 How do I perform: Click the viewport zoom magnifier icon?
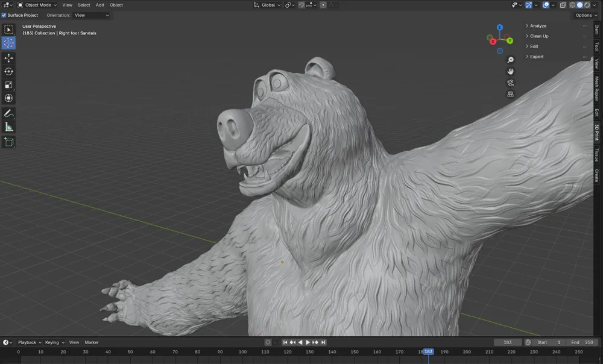pos(510,60)
